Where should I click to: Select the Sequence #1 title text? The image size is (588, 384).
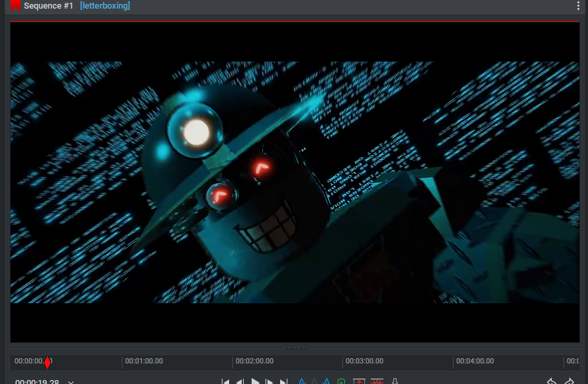click(x=48, y=6)
